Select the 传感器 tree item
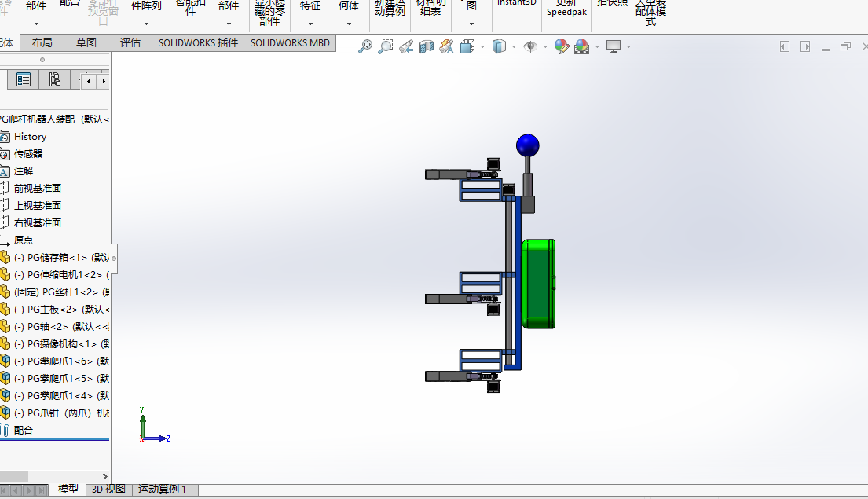This screenshot has width=868, height=499. click(28, 153)
